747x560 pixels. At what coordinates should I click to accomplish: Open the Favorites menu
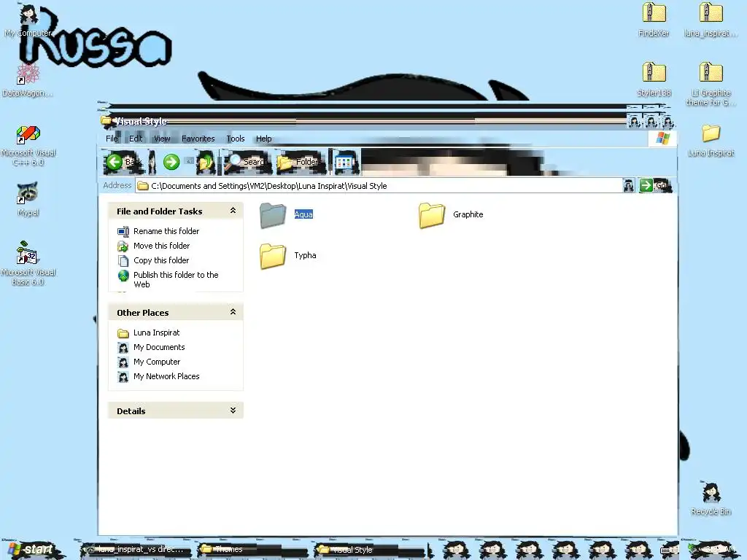[198, 139]
